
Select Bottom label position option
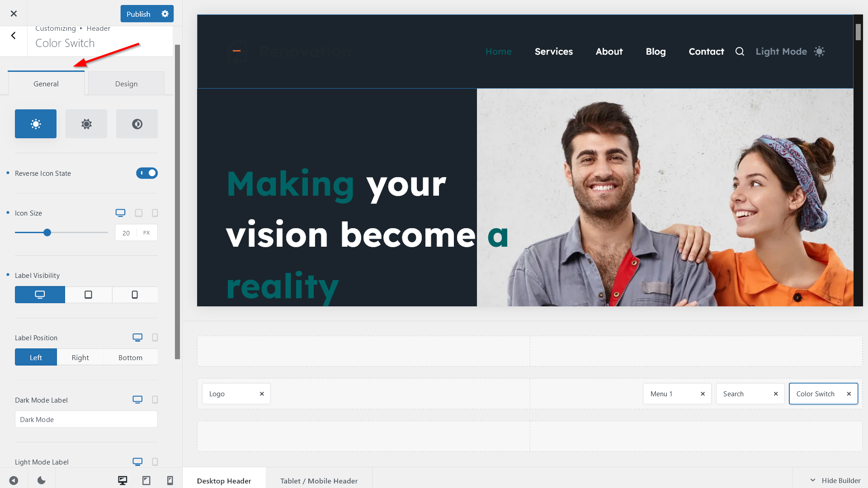click(x=131, y=357)
